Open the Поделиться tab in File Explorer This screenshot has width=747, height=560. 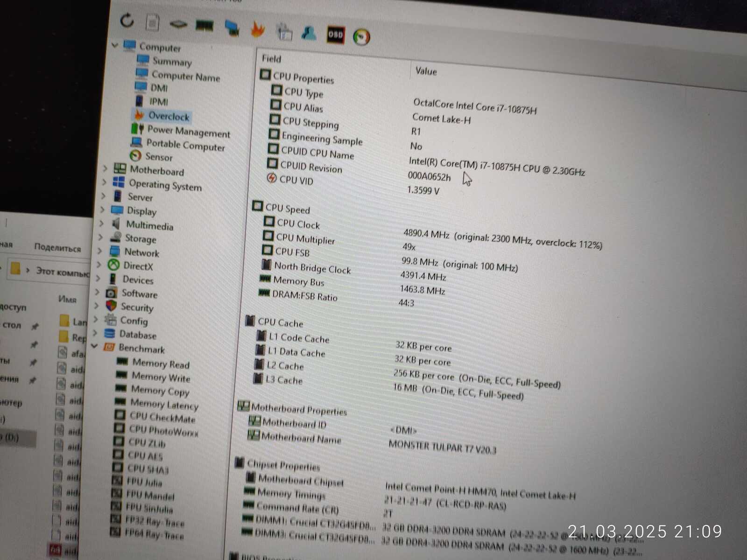[x=57, y=247]
